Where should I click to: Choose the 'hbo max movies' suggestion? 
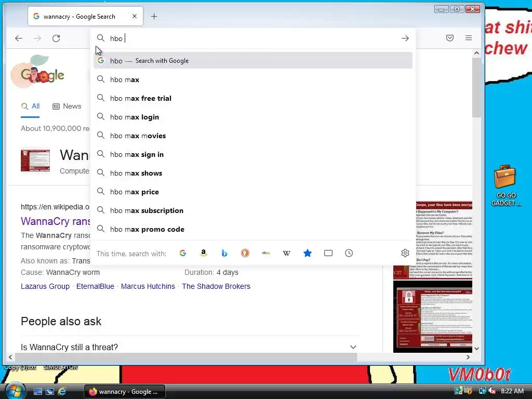click(253, 136)
